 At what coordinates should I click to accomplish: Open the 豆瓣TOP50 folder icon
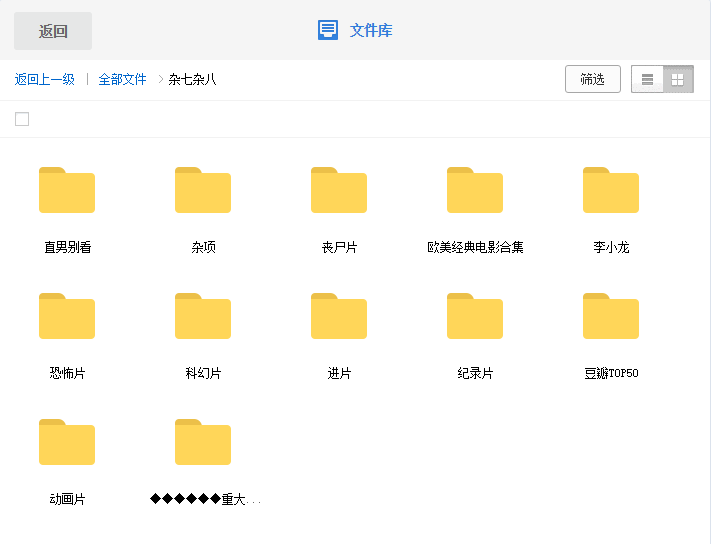(x=611, y=317)
